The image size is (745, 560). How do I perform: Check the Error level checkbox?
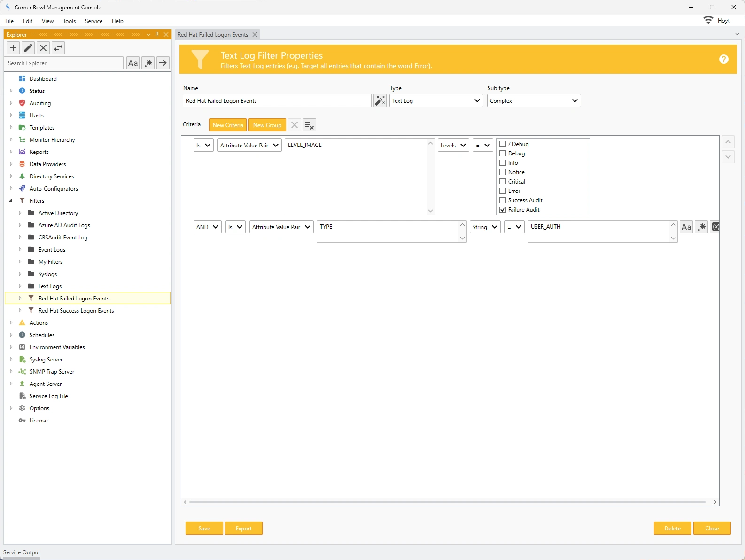click(x=503, y=191)
